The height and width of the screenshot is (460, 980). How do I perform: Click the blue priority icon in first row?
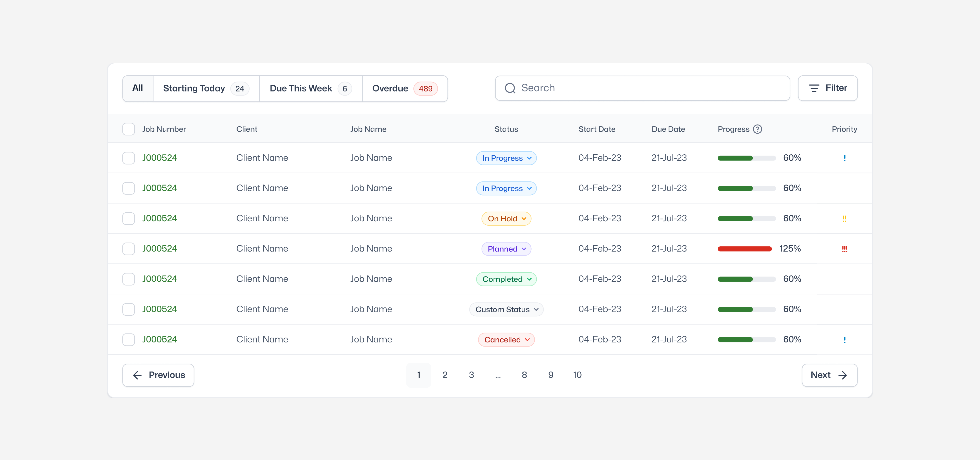pos(844,158)
